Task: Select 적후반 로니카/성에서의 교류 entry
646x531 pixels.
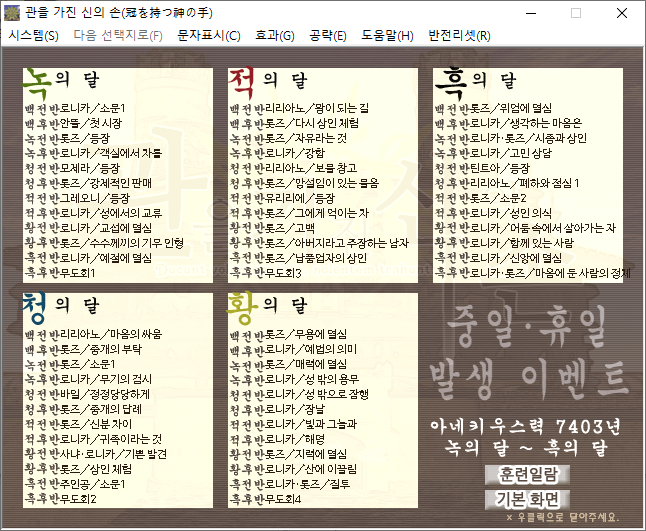Action: (93, 213)
